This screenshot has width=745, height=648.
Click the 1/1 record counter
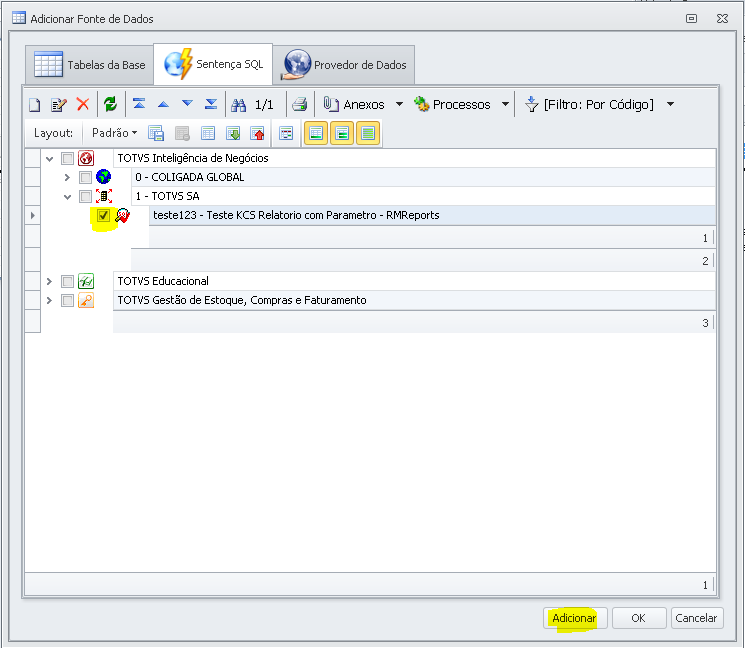pos(264,105)
